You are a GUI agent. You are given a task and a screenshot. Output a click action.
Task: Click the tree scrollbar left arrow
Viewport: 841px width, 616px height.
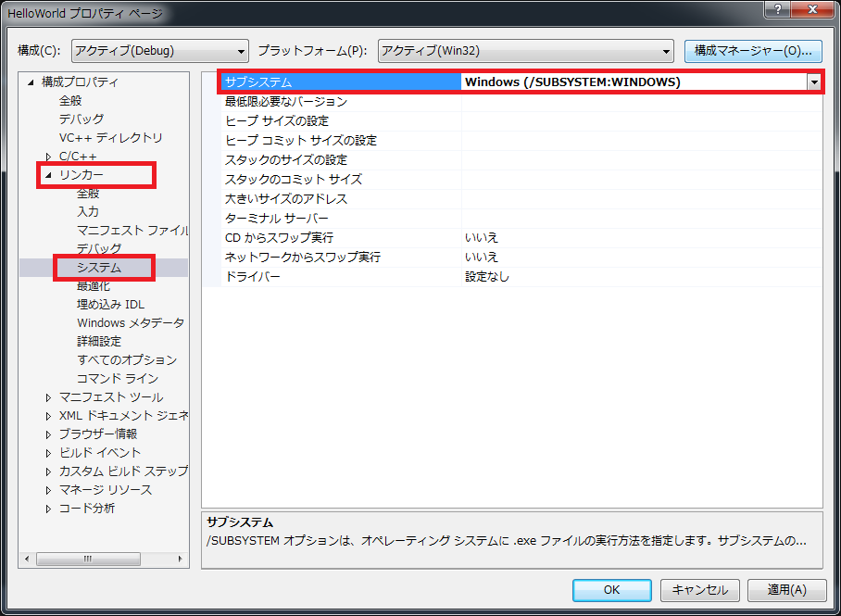[x=27, y=559]
